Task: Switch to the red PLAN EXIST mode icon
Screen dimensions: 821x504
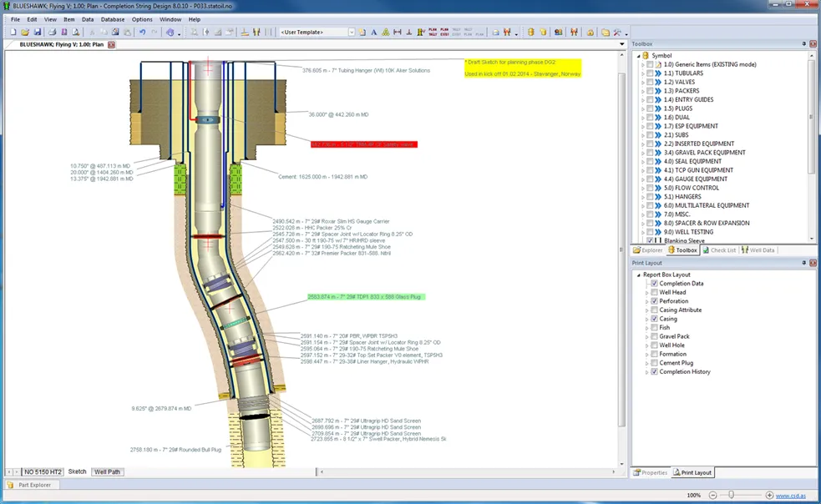Action: (x=444, y=33)
